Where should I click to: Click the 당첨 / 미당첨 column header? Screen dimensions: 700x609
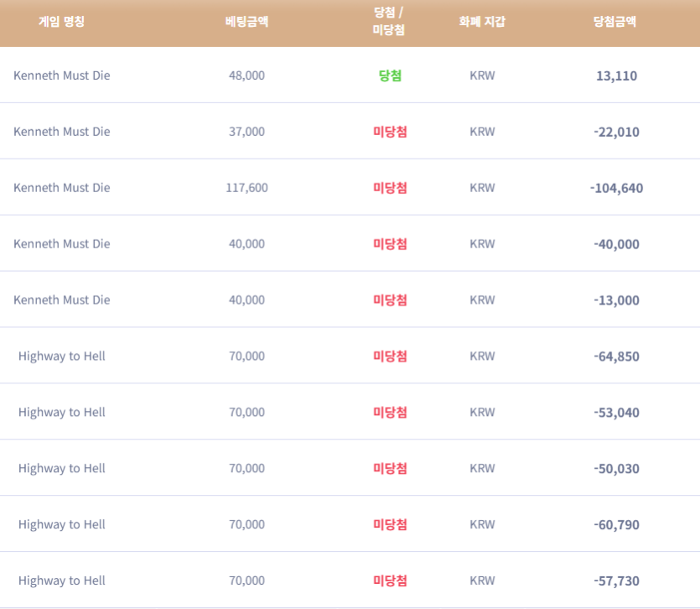(388, 21)
